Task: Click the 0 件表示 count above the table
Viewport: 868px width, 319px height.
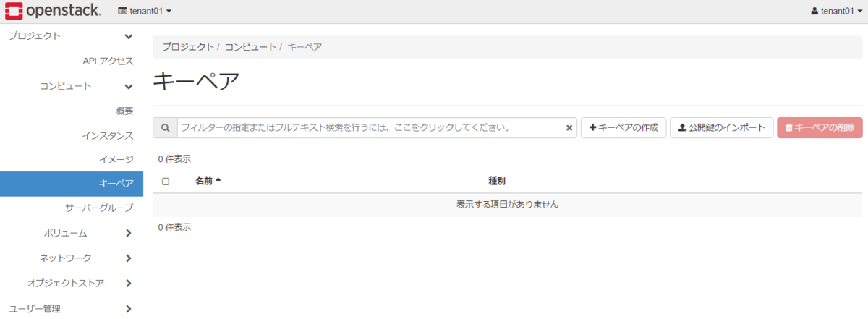Action: 174,159
